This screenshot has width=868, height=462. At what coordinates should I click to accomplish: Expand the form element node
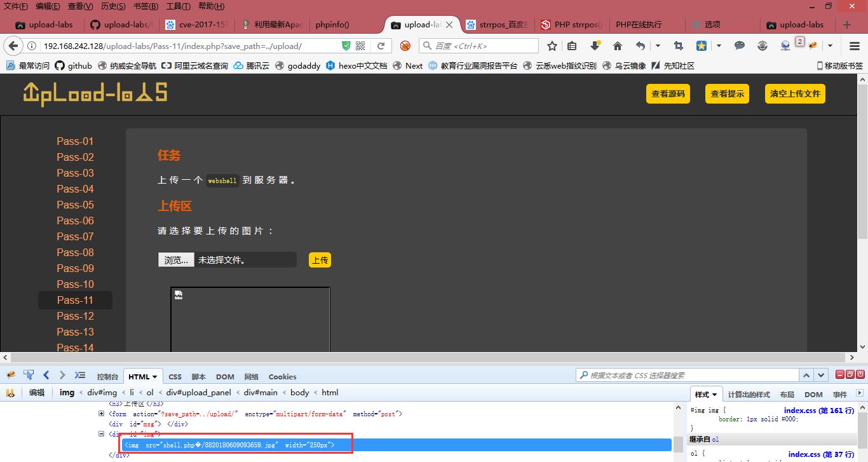101,414
